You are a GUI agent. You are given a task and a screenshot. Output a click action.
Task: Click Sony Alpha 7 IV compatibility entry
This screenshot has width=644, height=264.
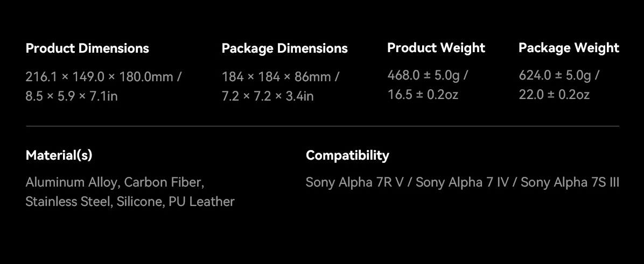tap(462, 182)
